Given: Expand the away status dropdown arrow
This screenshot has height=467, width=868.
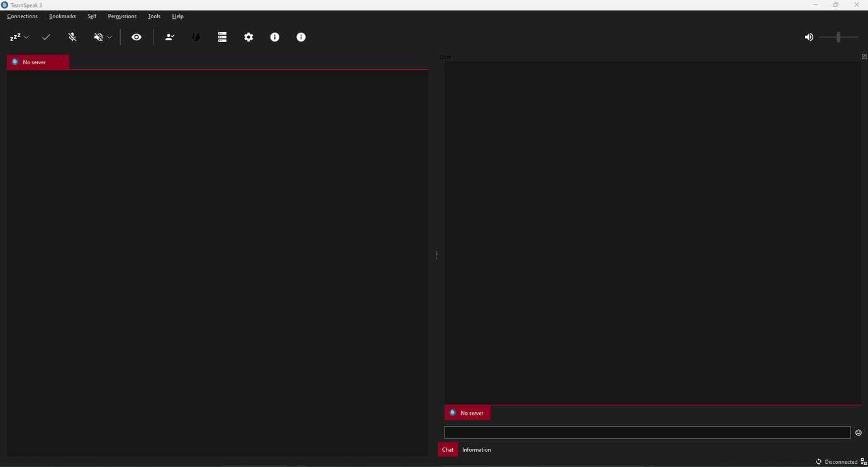Looking at the screenshot, I should click(x=26, y=37).
